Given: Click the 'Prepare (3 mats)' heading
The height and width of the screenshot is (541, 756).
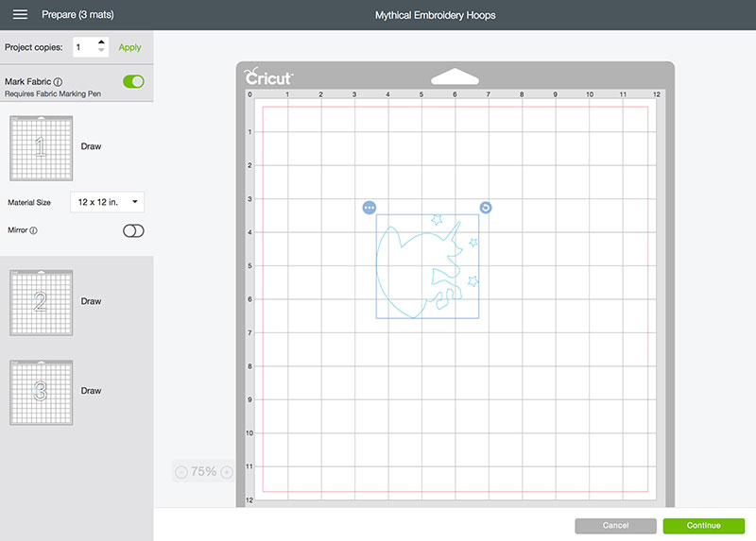Looking at the screenshot, I should tap(77, 14).
